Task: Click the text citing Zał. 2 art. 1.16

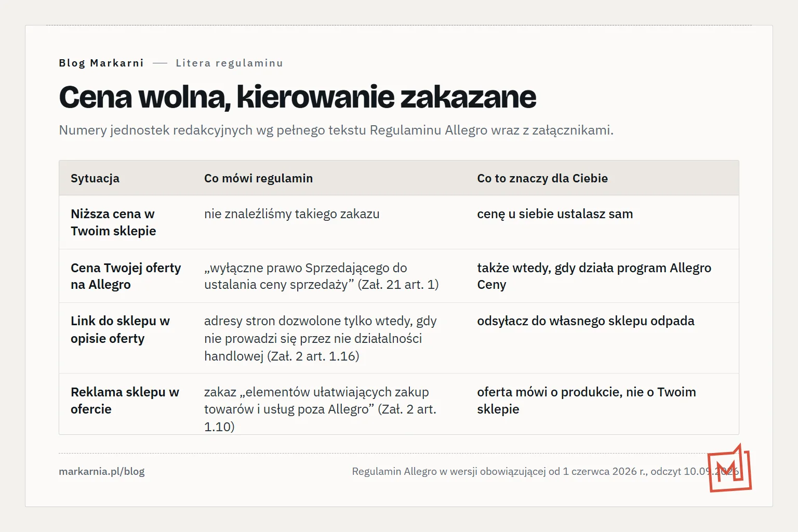Action: tap(321, 338)
